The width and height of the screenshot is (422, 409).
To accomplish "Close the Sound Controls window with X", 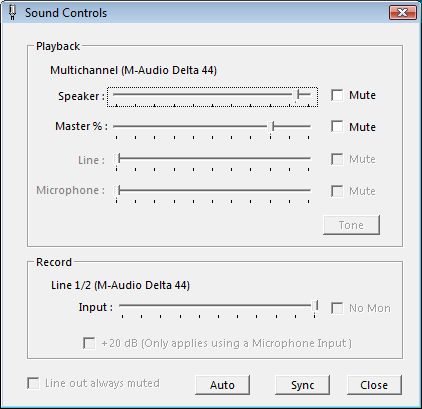I will click(x=403, y=13).
